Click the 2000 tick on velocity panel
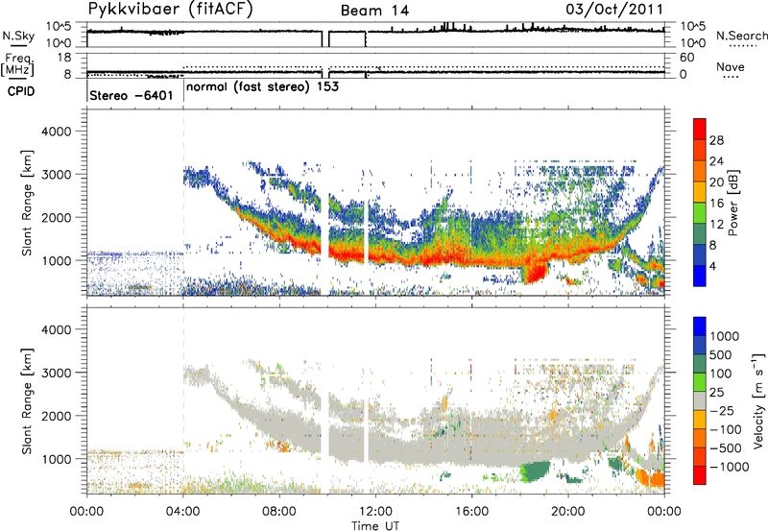This screenshot has width=768, height=532. point(56,416)
